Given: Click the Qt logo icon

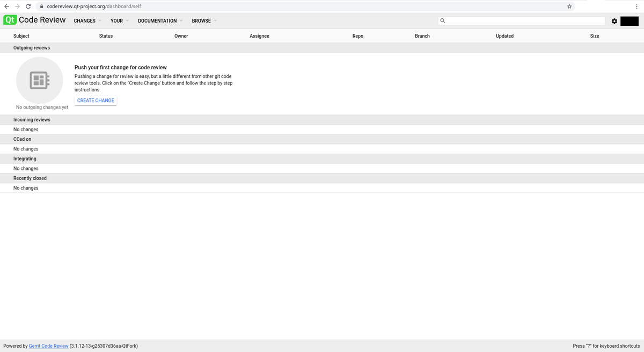Looking at the screenshot, I should tap(10, 20).
